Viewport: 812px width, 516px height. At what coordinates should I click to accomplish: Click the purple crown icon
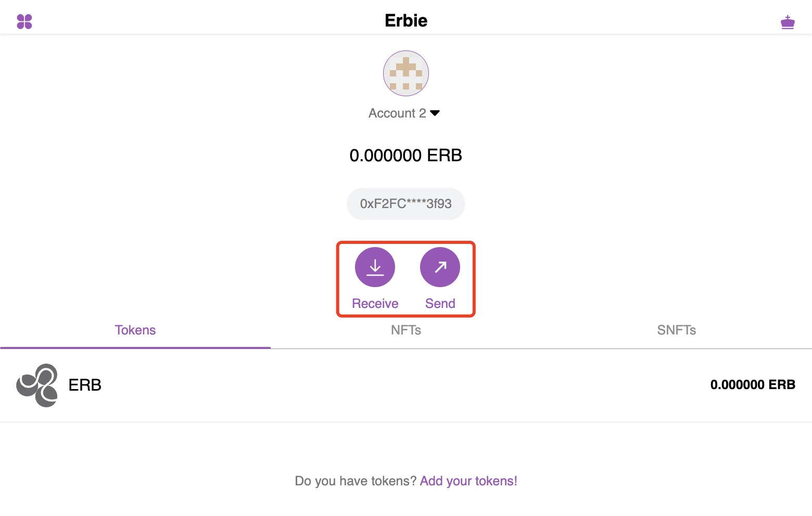[788, 22]
